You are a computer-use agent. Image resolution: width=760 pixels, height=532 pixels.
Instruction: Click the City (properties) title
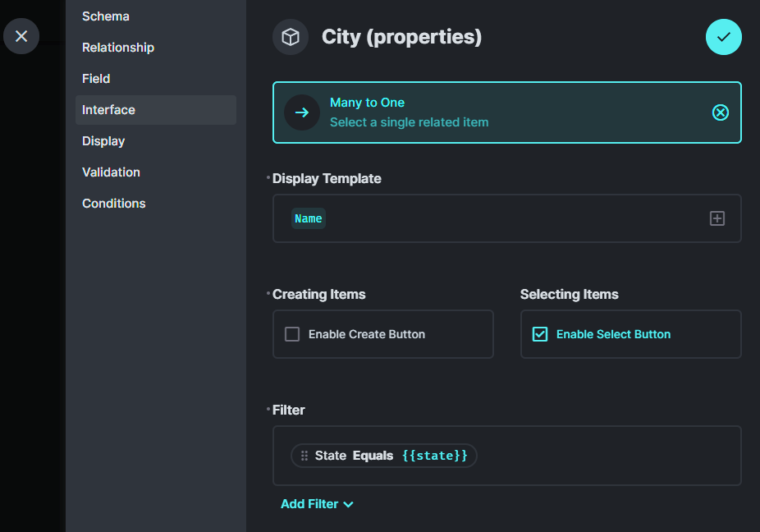pyautogui.click(x=402, y=37)
